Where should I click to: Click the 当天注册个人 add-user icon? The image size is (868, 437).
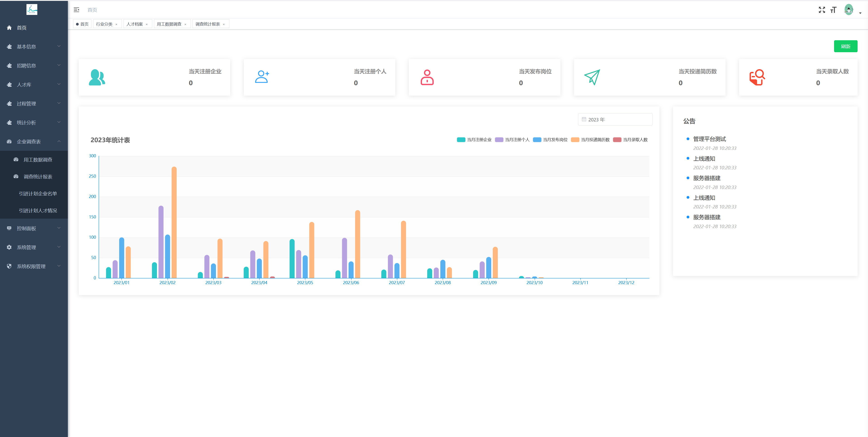coord(262,77)
